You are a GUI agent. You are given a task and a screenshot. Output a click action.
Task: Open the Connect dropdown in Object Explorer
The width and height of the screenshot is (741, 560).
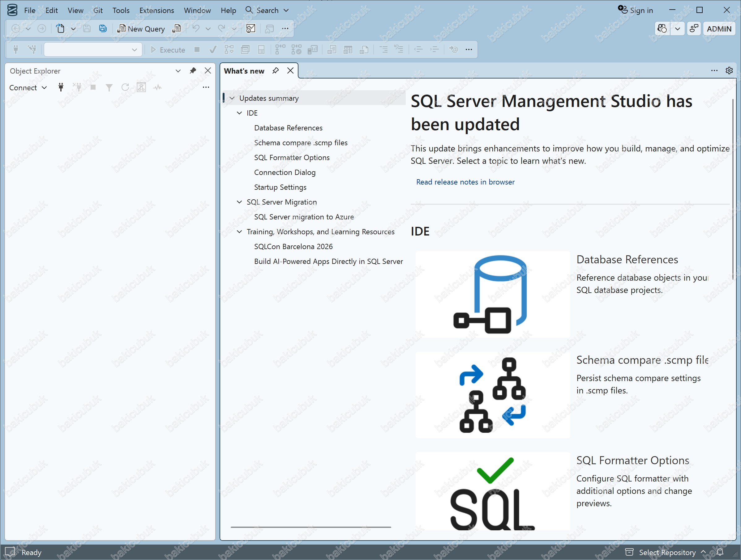tap(28, 88)
